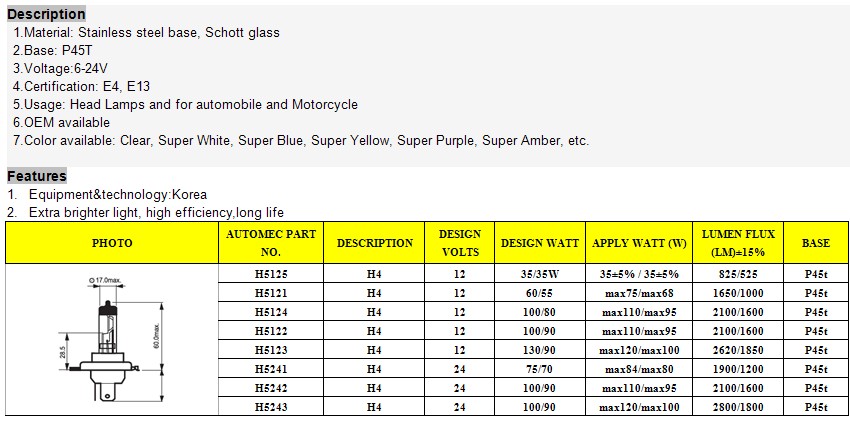Click the Certification: E4, E13 line
The height and width of the screenshot is (421, 850).
pyautogui.click(x=81, y=87)
